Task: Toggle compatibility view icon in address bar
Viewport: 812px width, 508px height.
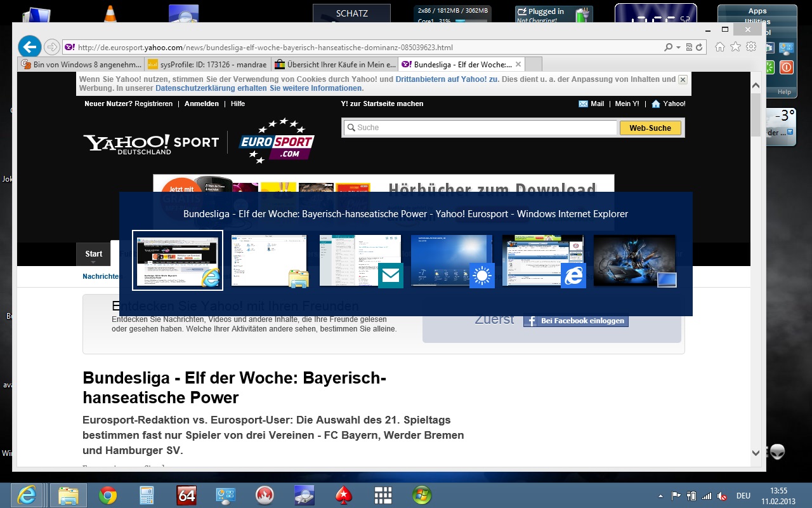Action: (x=689, y=48)
